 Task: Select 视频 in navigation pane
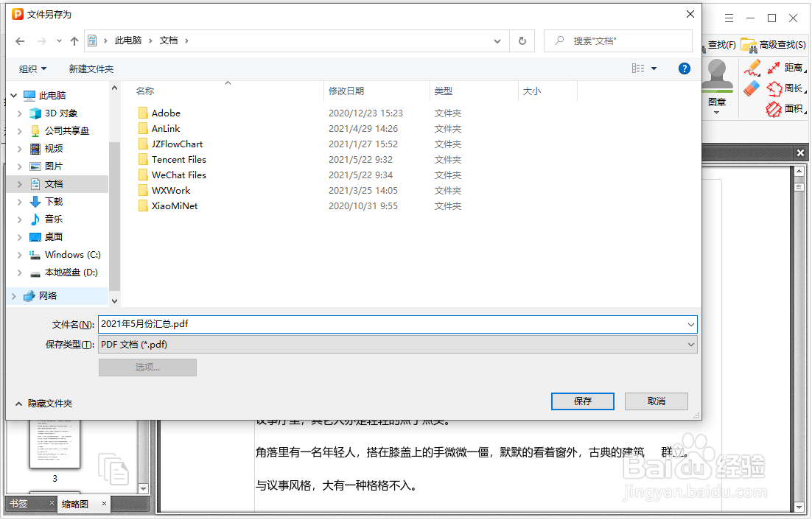point(54,149)
